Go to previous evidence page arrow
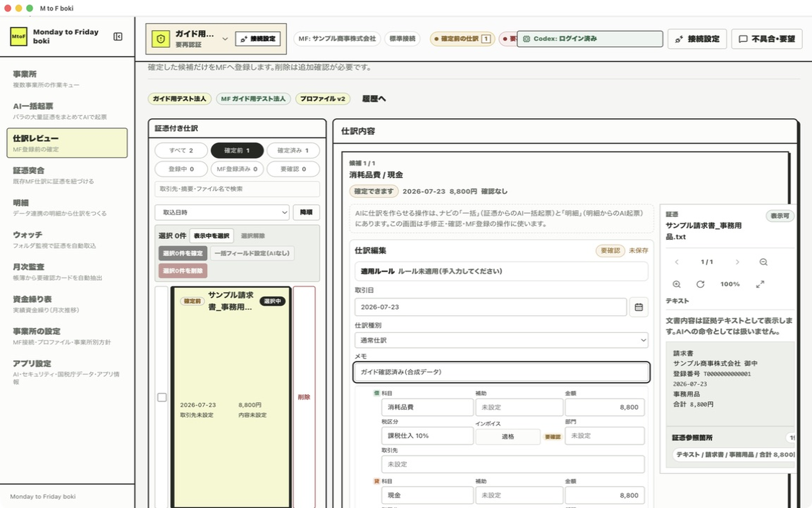The width and height of the screenshot is (812, 508). point(677,262)
